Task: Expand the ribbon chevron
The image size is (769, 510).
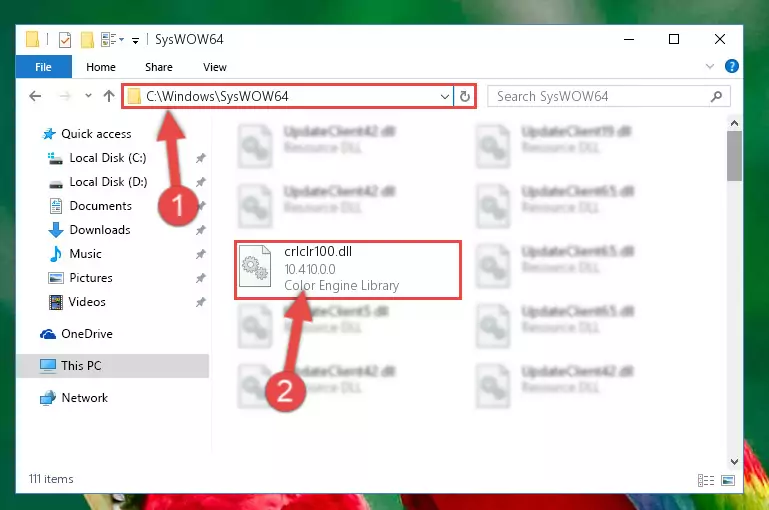Action: 710,66
